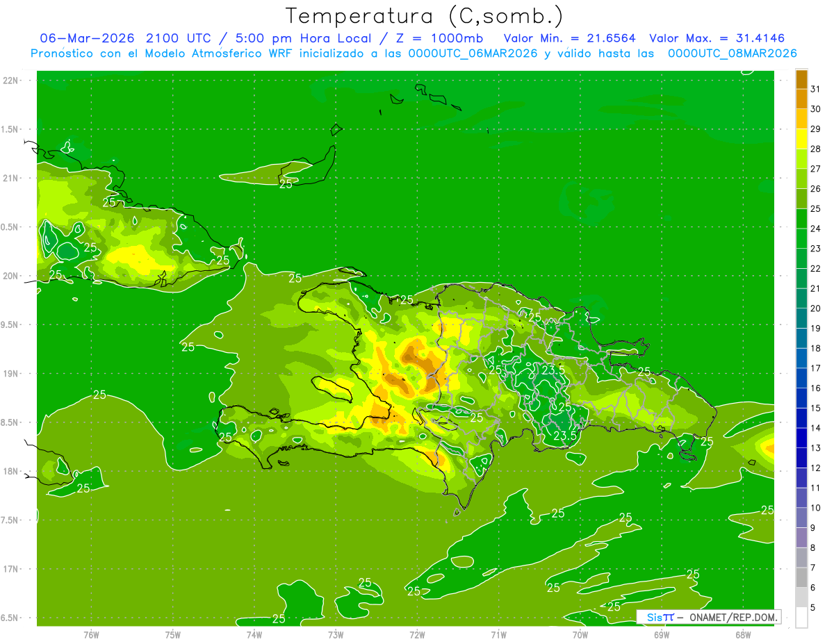
Task: Click the "71W" longitude label
Action: click(x=498, y=634)
